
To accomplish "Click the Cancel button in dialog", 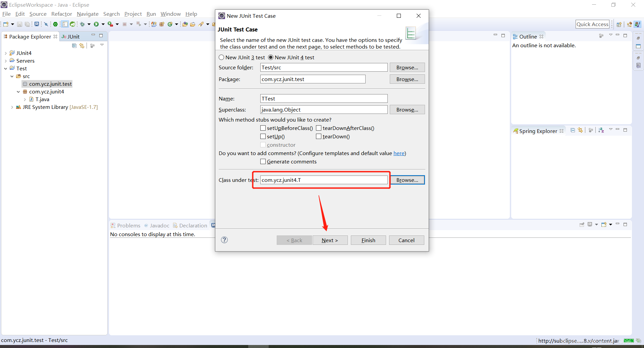I will (x=407, y=240).
